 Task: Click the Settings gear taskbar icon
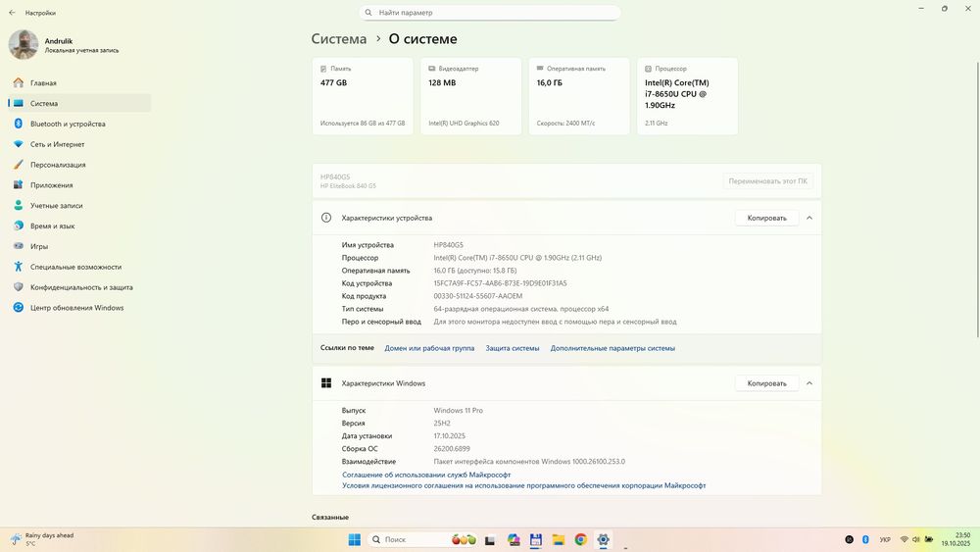coord(603,539)
